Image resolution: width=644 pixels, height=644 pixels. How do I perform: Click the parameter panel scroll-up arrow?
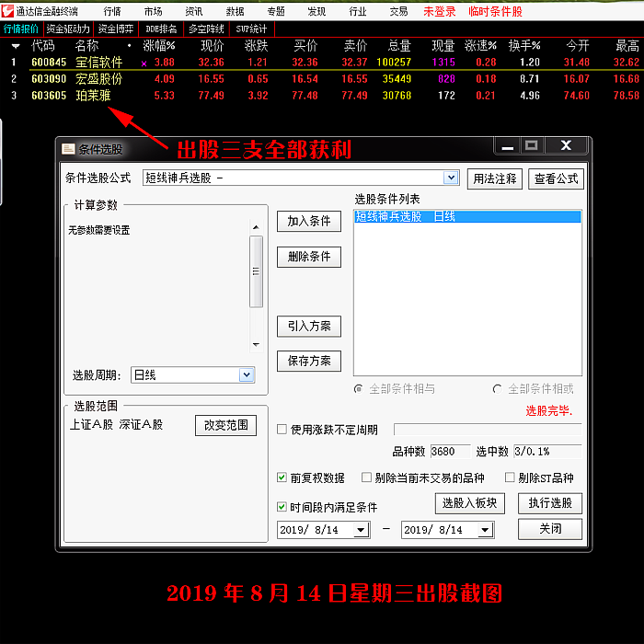256,227
